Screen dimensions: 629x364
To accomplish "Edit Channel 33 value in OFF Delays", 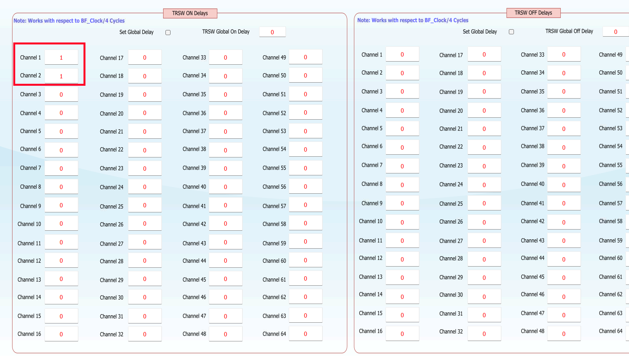I will point(564,55).
